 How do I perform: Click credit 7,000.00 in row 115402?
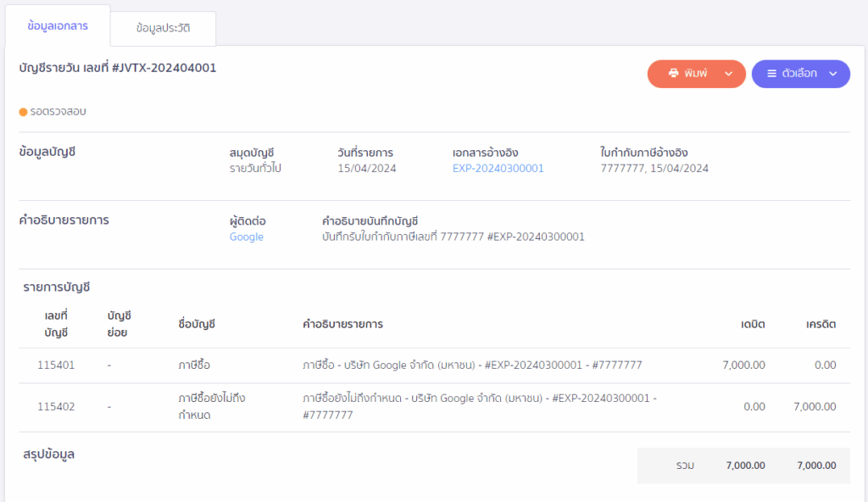[x=815, y=407]
